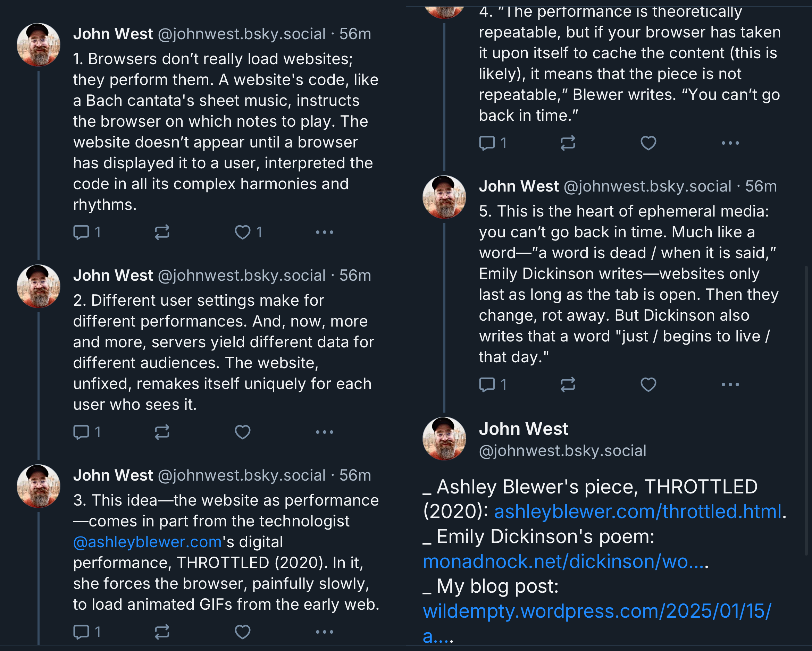Viewport: 812px width, 651px height.
Task: Open more options on post 4
Action: pos(730,143)
